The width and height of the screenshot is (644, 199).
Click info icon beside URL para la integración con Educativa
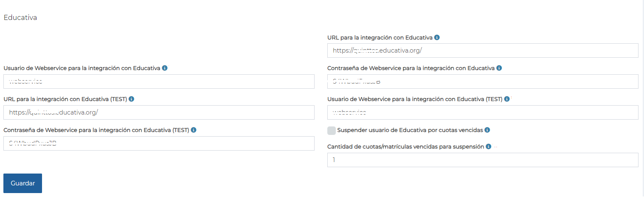[x=437, y=38]
